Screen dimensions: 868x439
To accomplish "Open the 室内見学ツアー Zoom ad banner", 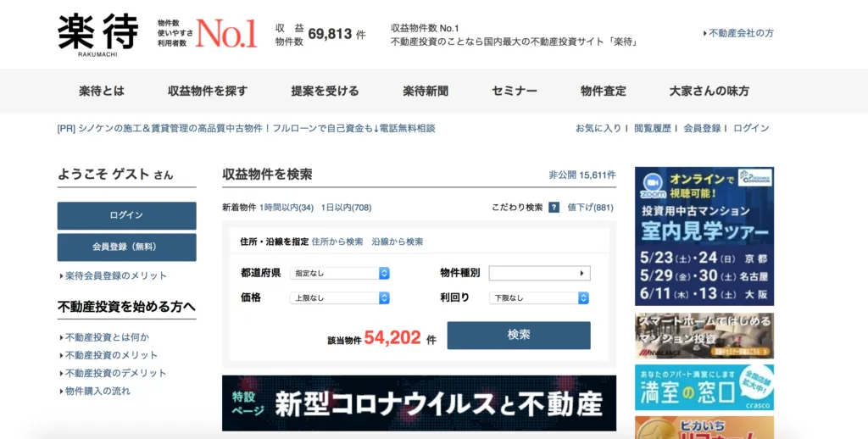I will (x=704, y=236).
